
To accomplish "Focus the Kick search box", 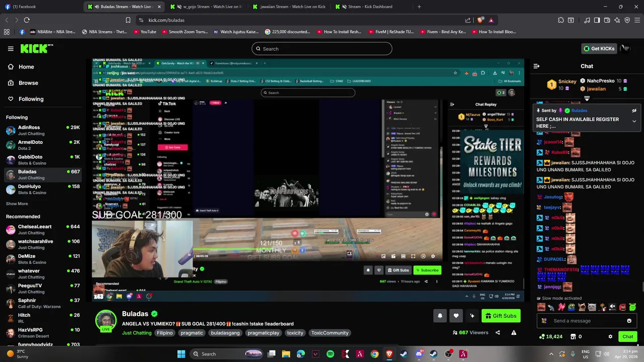I will (322, 49).
